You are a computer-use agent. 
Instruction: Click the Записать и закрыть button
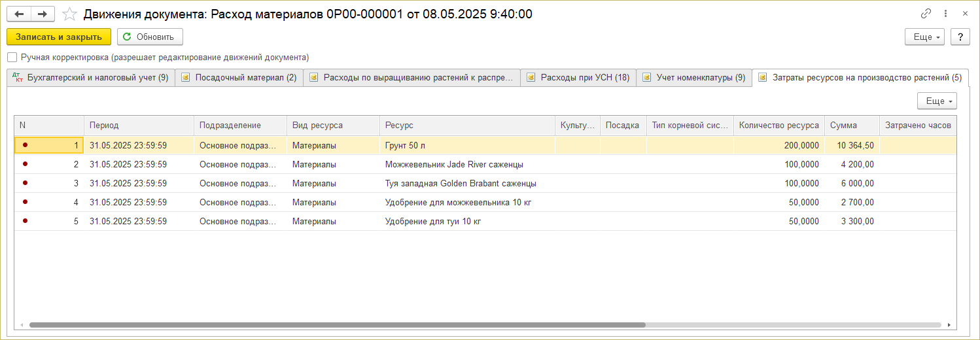coord(59,37)
